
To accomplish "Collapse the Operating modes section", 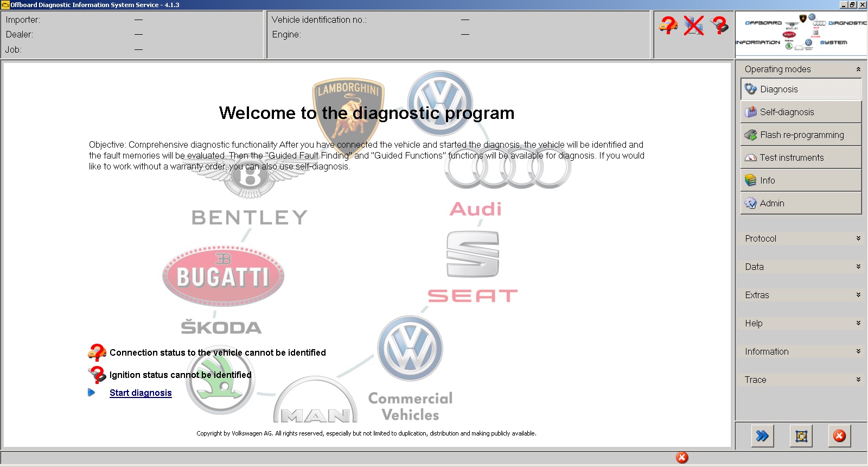I will tap(858, 69).
